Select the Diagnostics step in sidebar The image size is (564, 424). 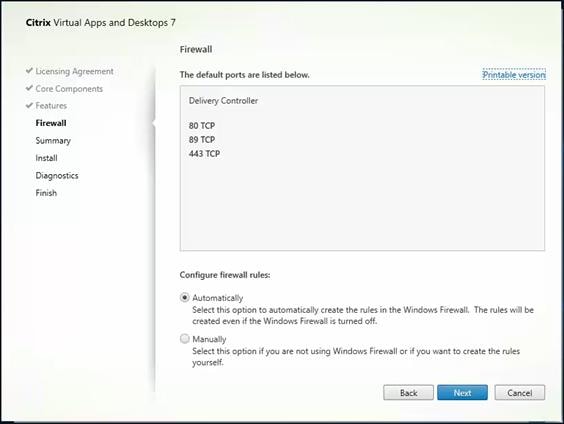coord(57,175)
